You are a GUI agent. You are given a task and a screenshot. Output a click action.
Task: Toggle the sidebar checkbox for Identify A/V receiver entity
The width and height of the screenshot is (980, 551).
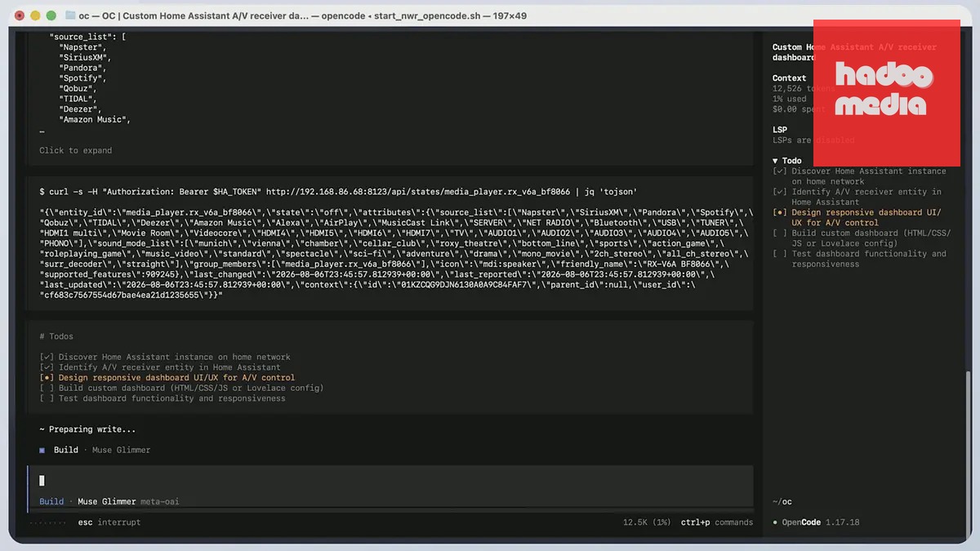point(780,192)
